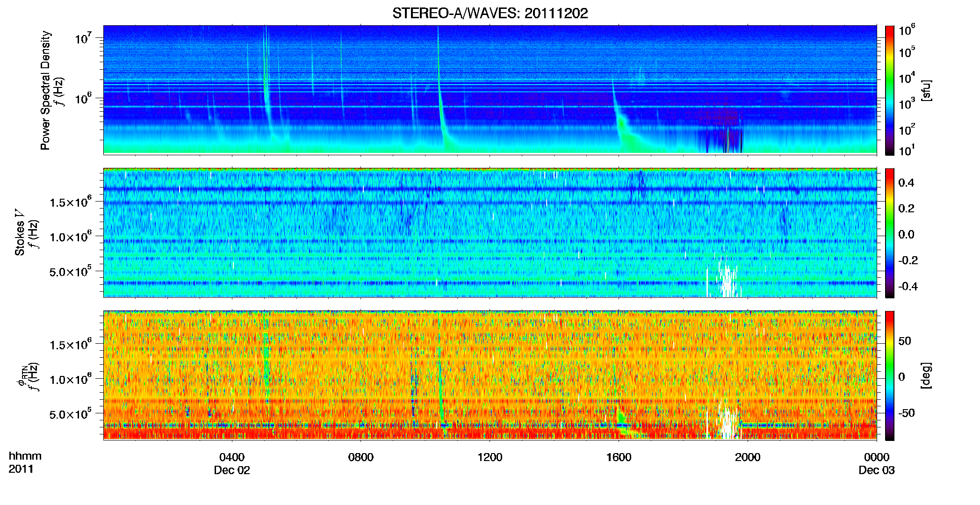Image resolution: width=980 pixels, height=505 pixels.
Task: Select the 10^7 frequency tick on the top panel
Action: [83, 38]
